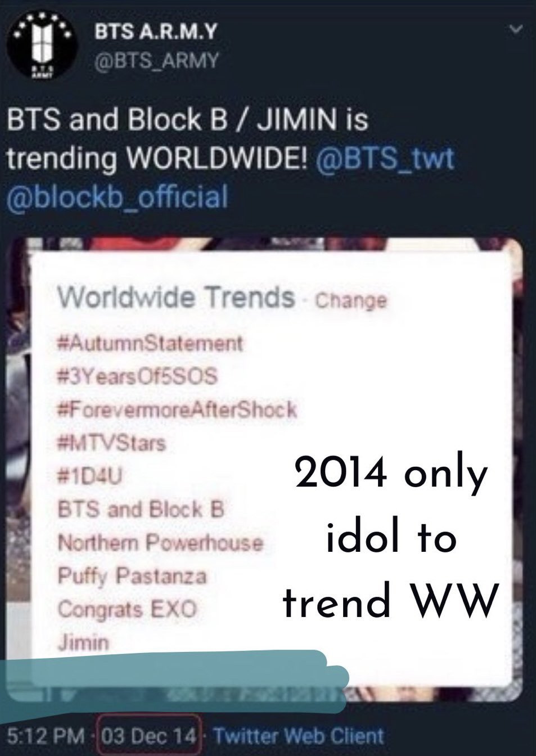Open the #ForevermoreAfterShock trend
536x756 pixels.
(x=177, y=409)
